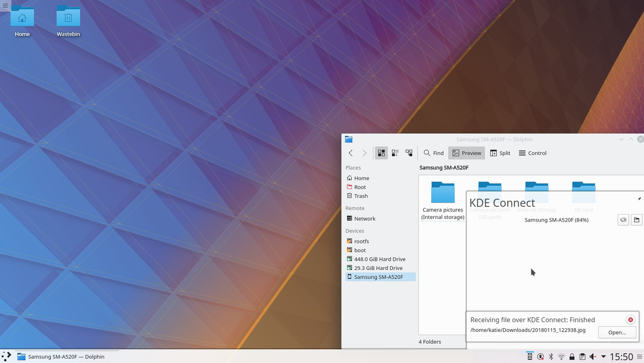The width and height of the screenshot is (644, 363).
Task: Switch Dolphin to Compact view mode
Action: coord(395,153)
